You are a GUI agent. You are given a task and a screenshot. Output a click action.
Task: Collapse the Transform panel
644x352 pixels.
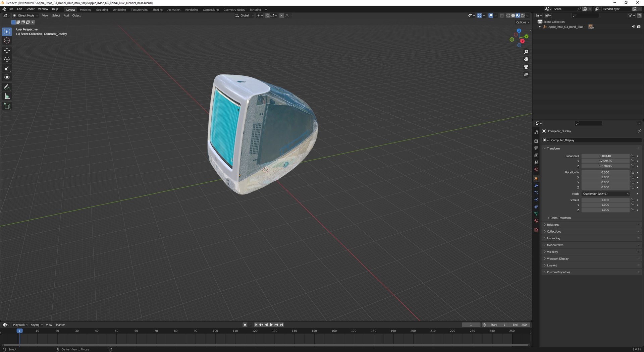point(553,149)
